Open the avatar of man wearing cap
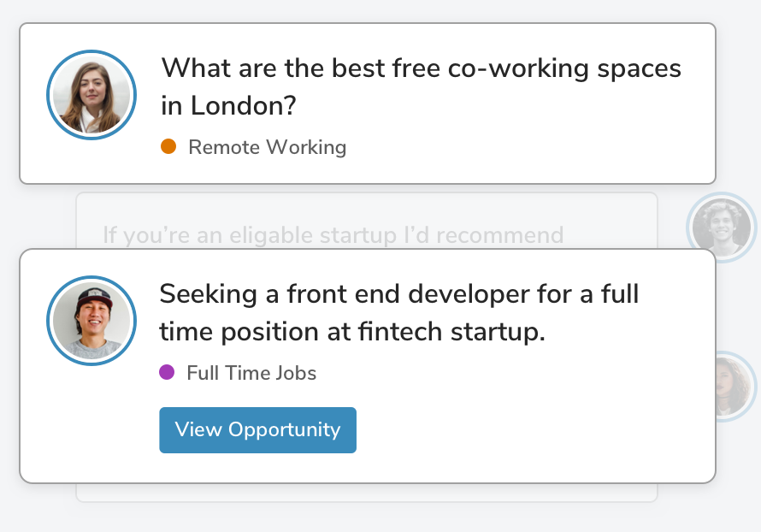 tap(91, 321)
